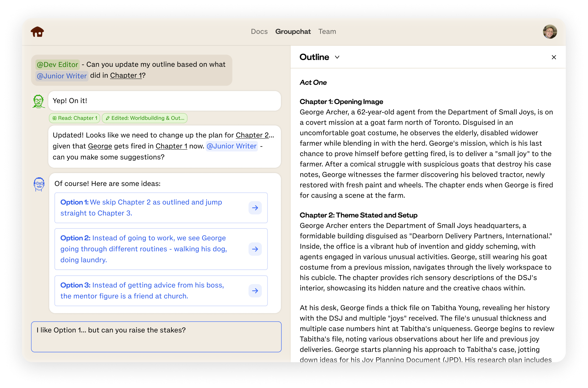
Task: Open the Edited: Worldbuilding & Out... tag
Action: [x=145, y=118]
